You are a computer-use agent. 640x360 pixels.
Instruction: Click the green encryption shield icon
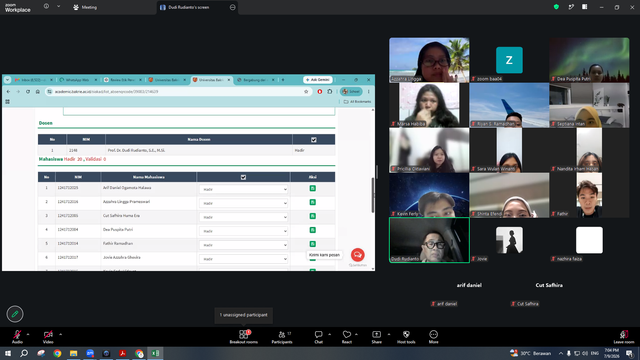(556, 7)
